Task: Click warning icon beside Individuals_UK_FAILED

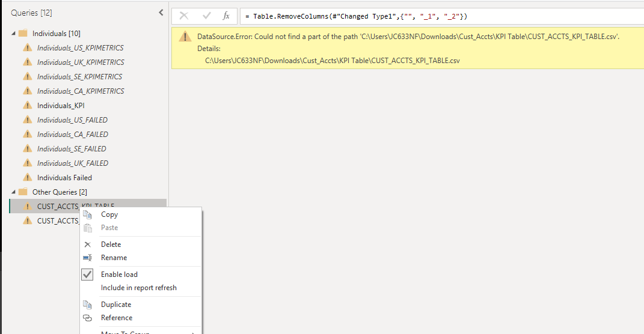Action: click(28, 162)
